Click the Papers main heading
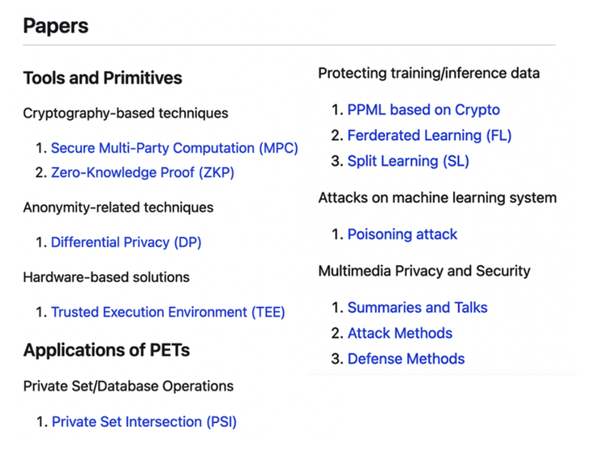This screenshot has width=600, height=457. [56, 26]
